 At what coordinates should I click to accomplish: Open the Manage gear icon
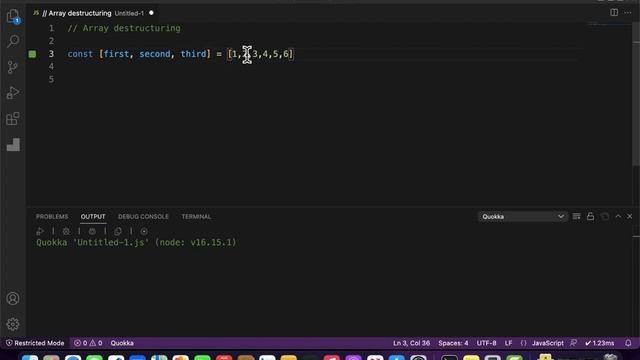click(13, 324)
